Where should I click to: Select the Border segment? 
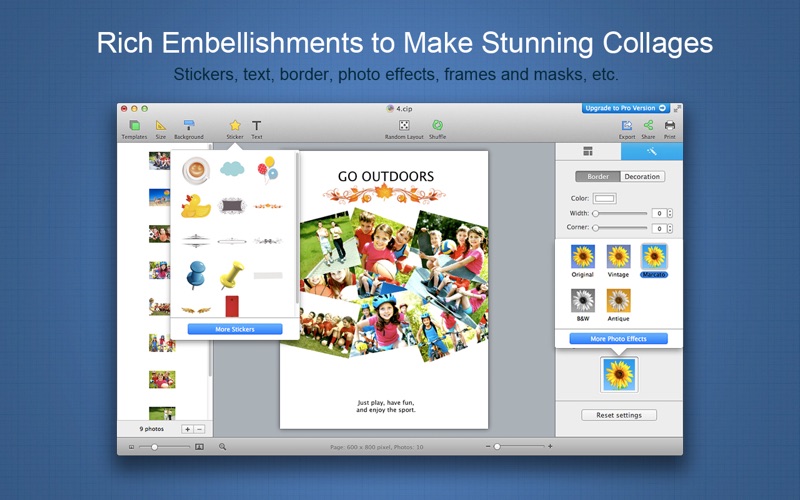[x=598, y=177]
